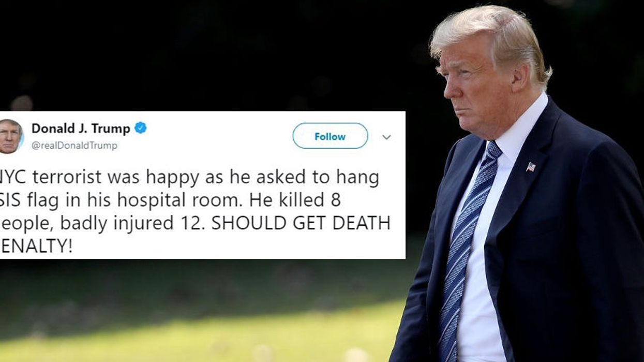Expand the tweet options chevron beside Follow

pyautogui.click(x=386, y=137)
